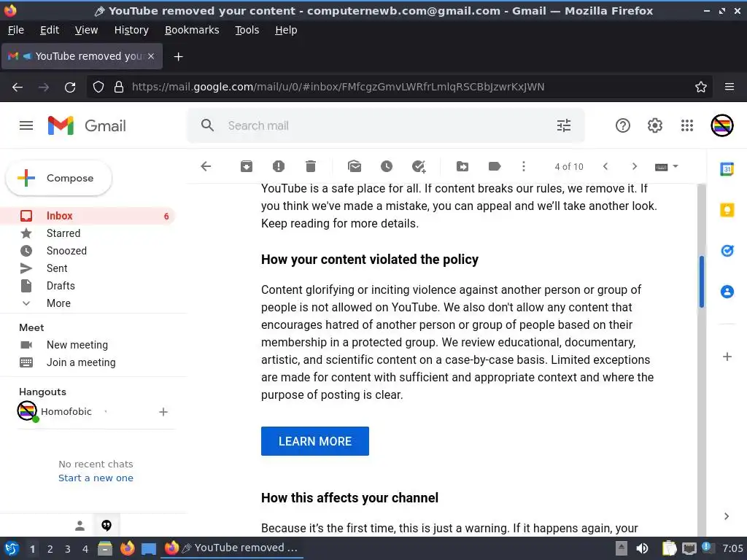This screenshot has width=747, height=560.
Task: Open Firefox File menu
Action: pyautogui.click(x=16, y=30)
